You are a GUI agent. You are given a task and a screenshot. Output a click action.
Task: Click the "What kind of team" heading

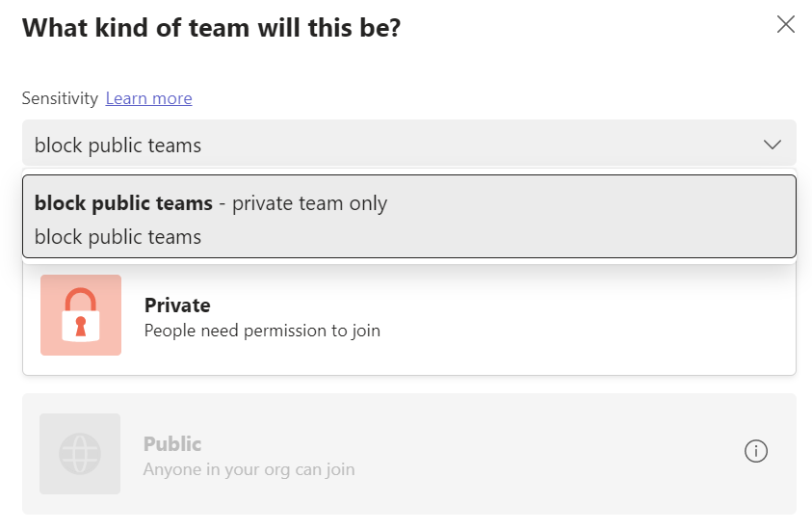click(211, 28)
